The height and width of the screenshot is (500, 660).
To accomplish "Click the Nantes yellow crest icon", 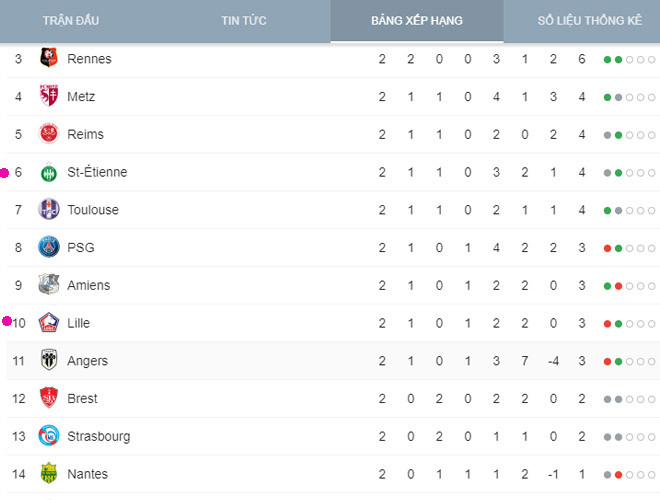I will [x=48, y=474].
